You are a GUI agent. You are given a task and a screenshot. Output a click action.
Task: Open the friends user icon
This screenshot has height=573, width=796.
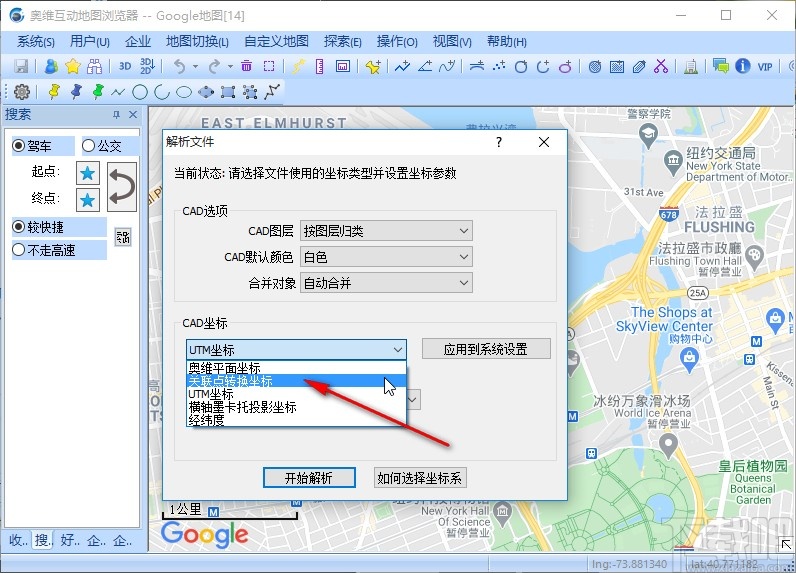click(51, 66)
